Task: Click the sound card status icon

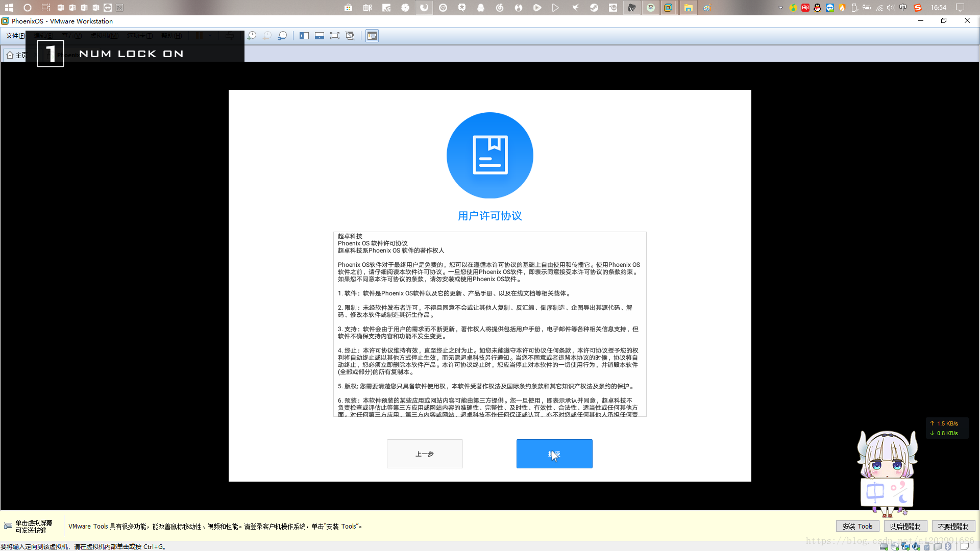Action: 916,546
